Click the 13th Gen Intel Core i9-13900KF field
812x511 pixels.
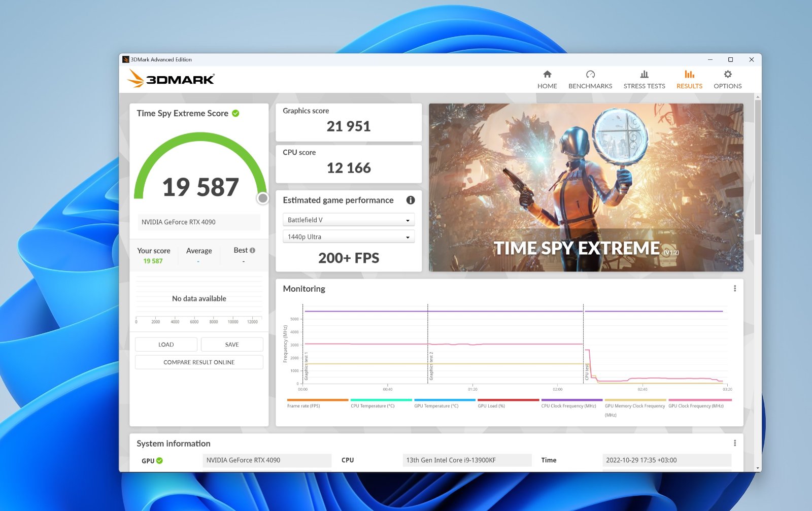pos(467,460)
